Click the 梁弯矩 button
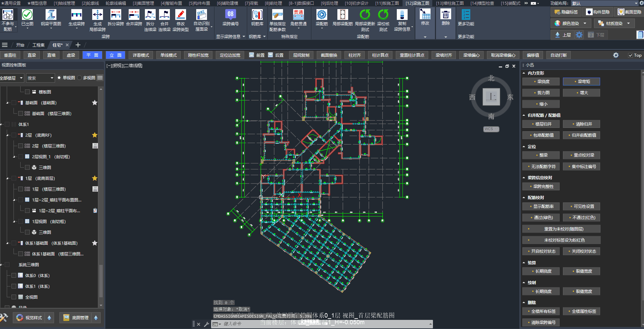The height and width of the screenshot is (329, 644). [x=581, y=82]
